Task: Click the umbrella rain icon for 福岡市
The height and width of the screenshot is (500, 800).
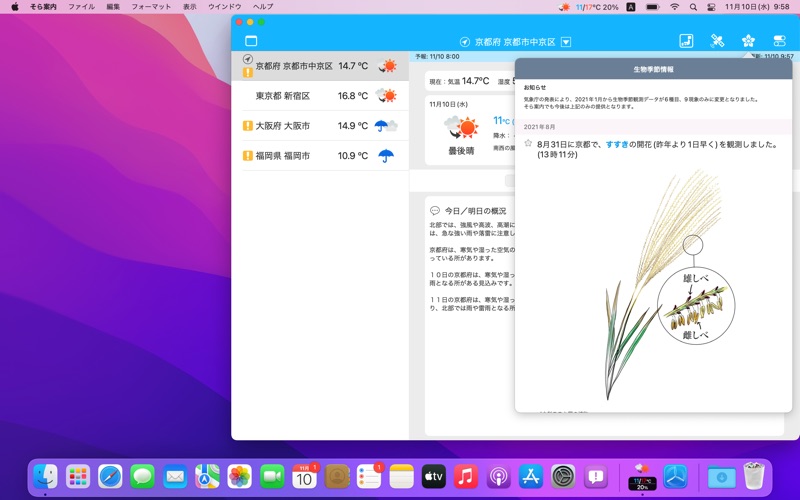Action: (x=385, y=156)
